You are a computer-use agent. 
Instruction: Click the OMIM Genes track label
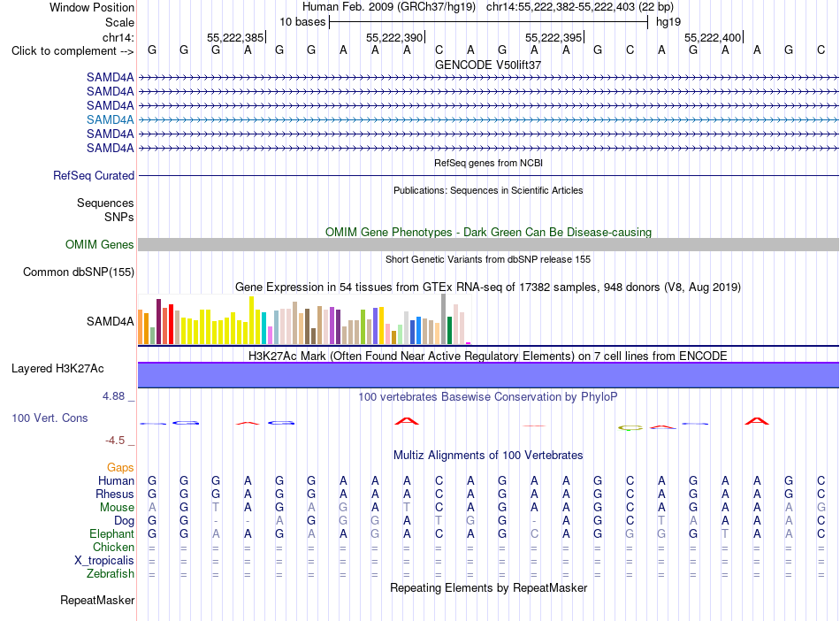[x=99, y=244]
